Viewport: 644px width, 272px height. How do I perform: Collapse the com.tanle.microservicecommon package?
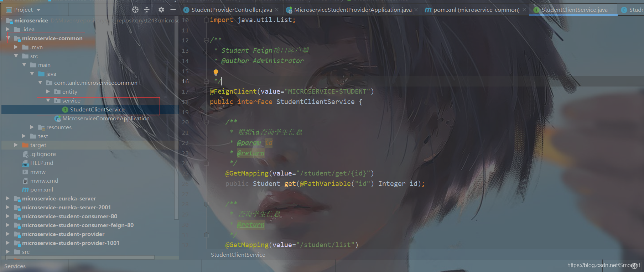point(40,83)
